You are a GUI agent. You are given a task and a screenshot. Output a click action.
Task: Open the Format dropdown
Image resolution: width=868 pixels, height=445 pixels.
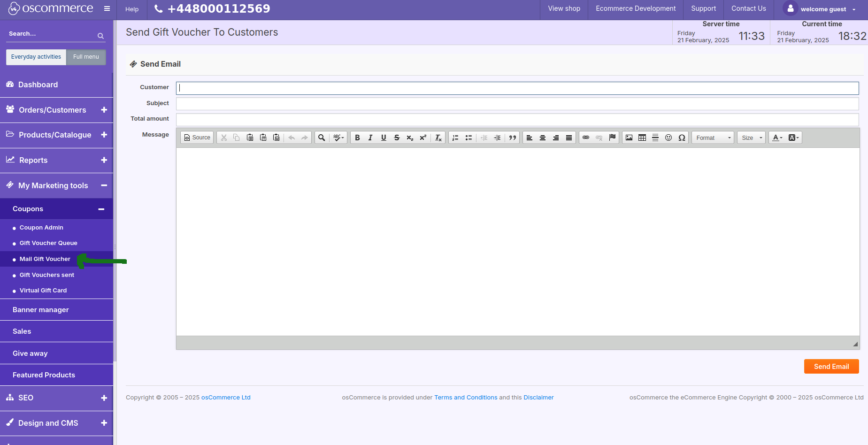coord(713,138)
